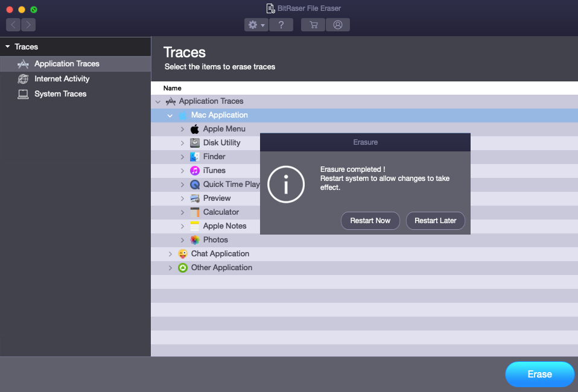Select the System Traces laptop icon
Image resolution: width=578 pixels, height=392 pixels.
coord(23,94)
